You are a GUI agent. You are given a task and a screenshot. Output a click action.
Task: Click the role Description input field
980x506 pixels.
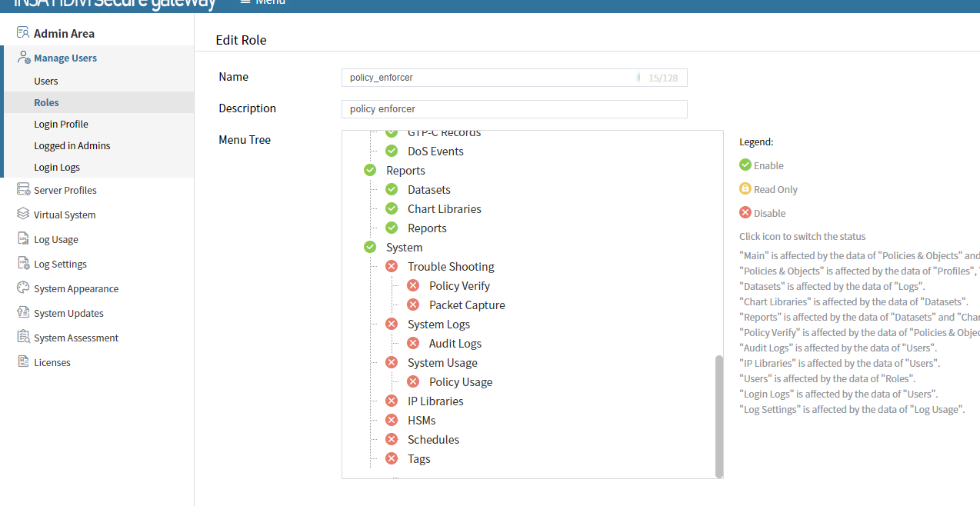tap(514, 109)
